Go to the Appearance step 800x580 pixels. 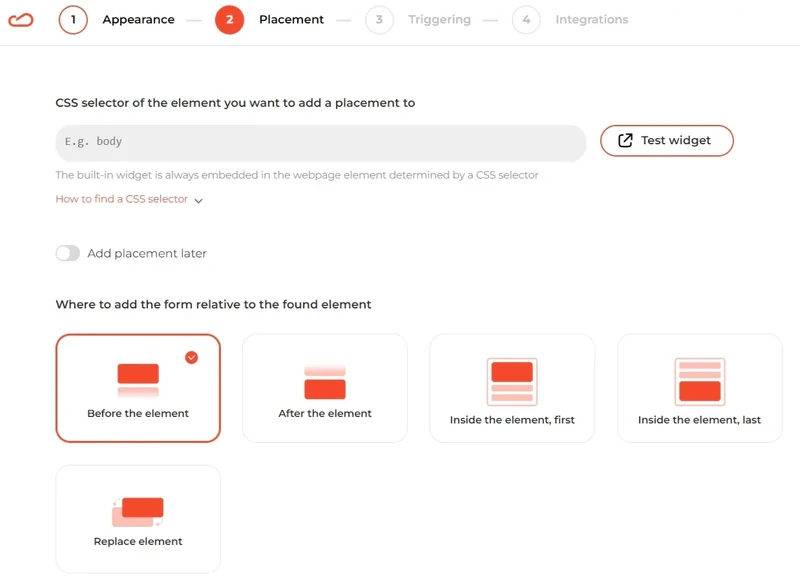[x=139, y=19]
